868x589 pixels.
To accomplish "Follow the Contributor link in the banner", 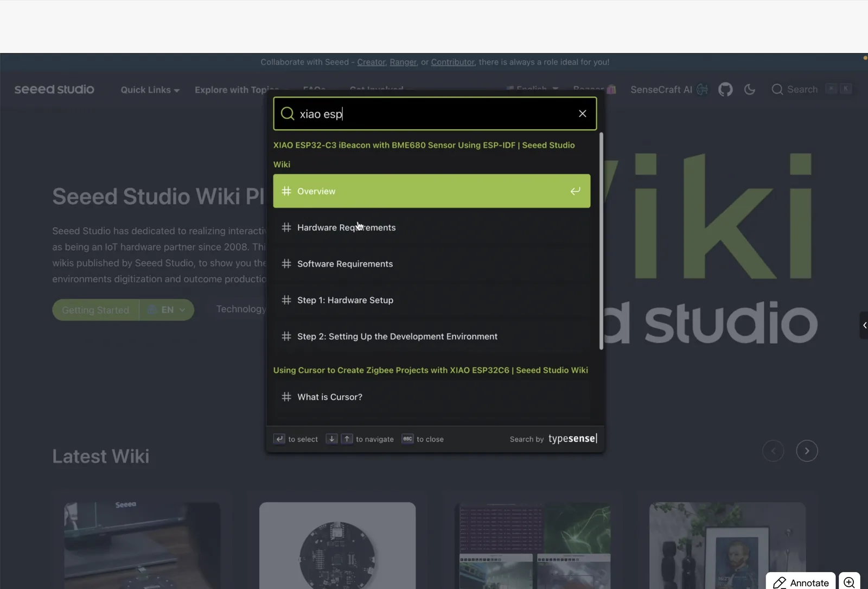I will [x=453, y=62].
